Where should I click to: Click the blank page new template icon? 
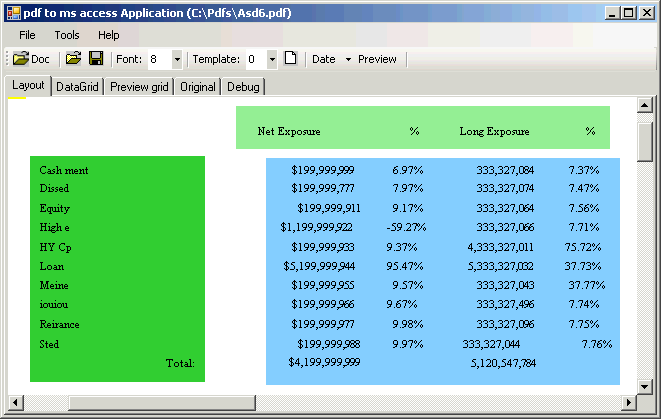tap(290, 58)
